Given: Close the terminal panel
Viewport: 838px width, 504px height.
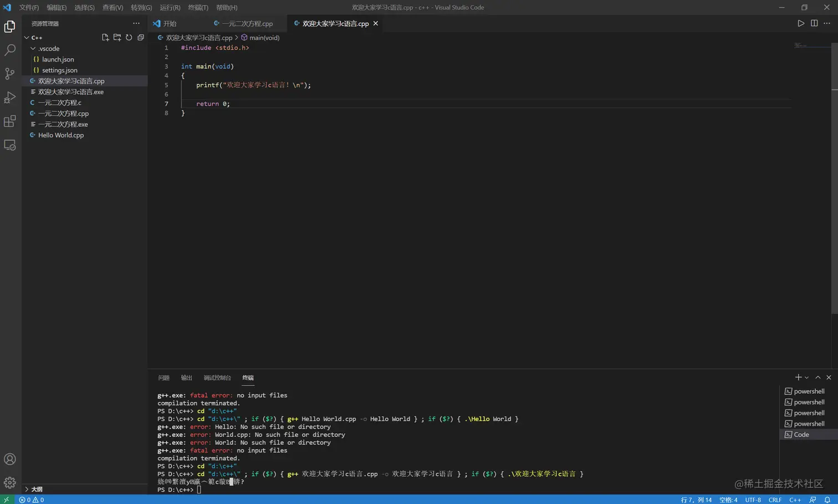Looking at the screenshot, I should coord(829,377).
